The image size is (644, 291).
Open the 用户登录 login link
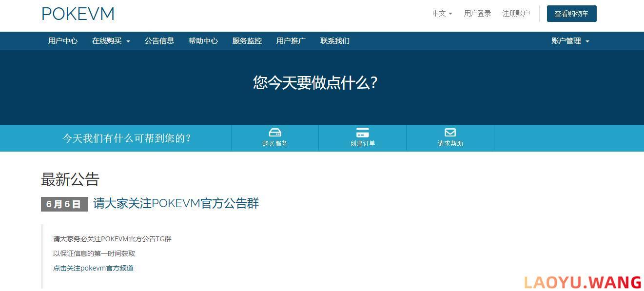477,14
